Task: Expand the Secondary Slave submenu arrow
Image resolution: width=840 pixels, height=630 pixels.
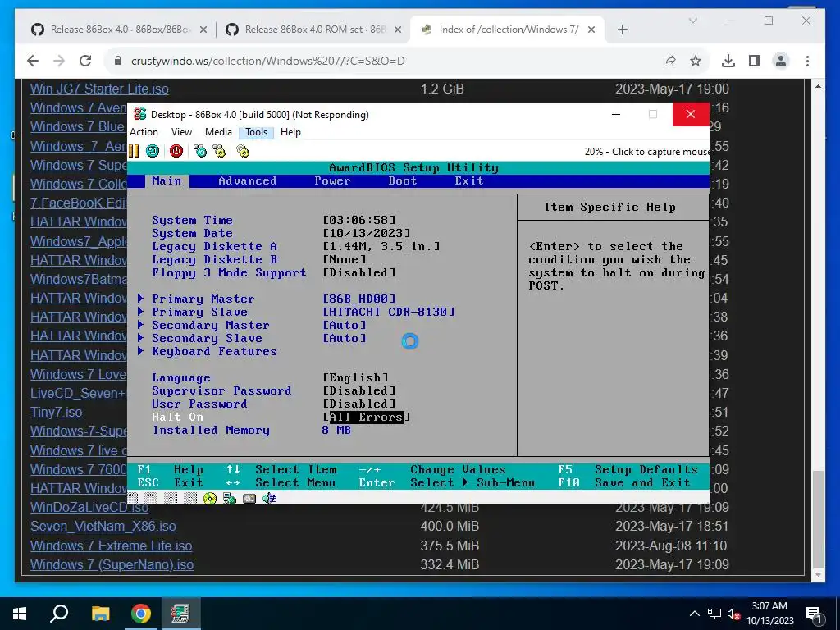Action: (140, 337)
